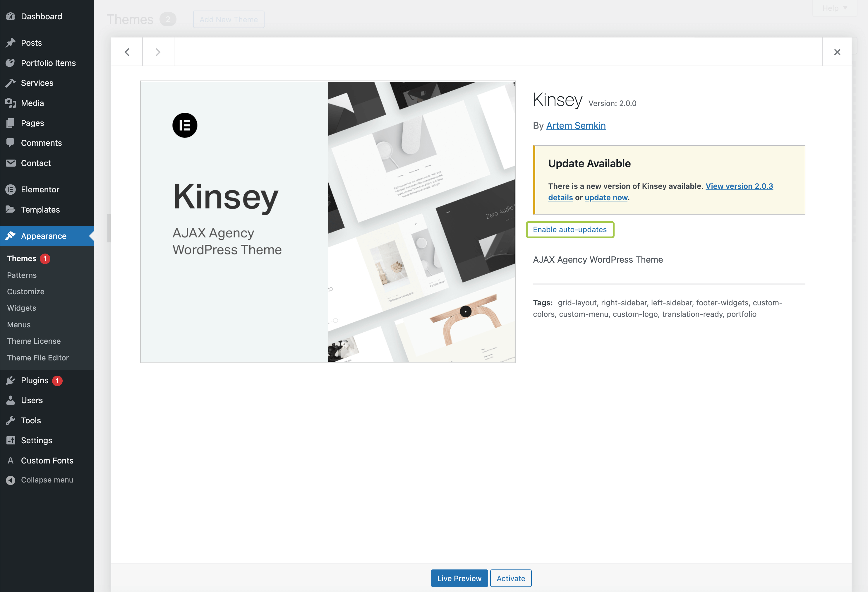This screenshot has width=868, height=592.
Task: Click the Posts pushpin icon
Action: pyautogui.click(x=11, y=43)
